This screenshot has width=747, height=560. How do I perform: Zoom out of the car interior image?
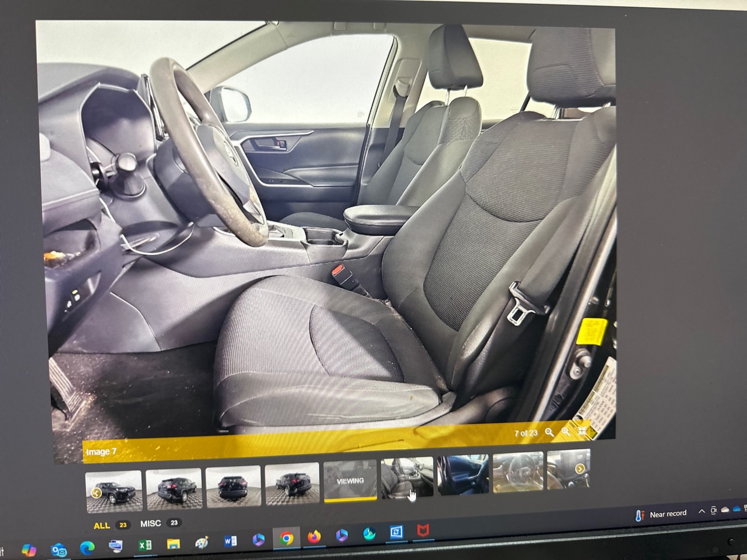coord(549,432)
